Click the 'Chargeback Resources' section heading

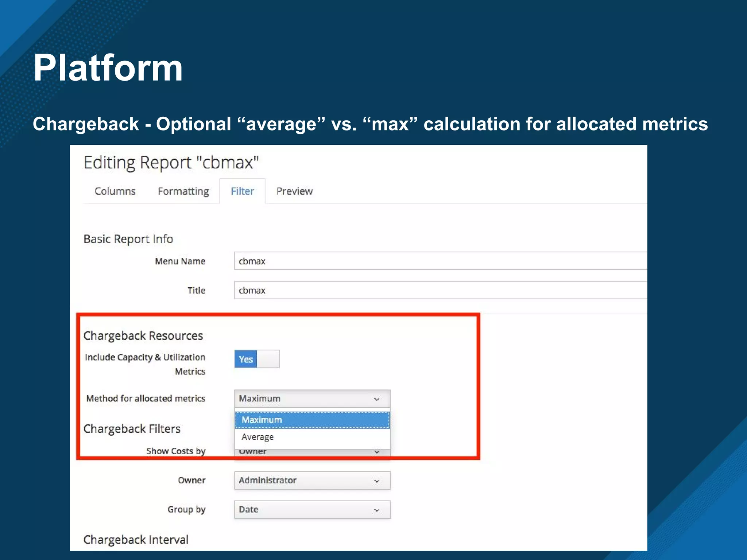(143, 335)
